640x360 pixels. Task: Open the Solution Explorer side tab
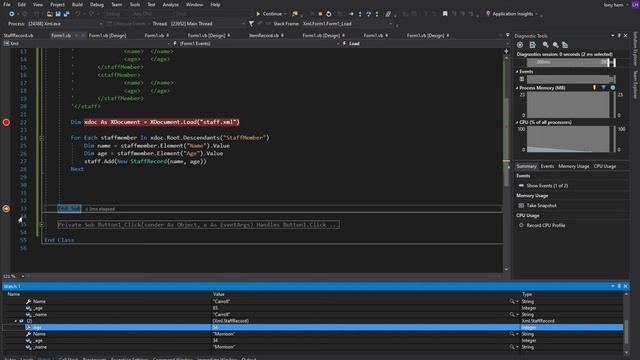635,48
